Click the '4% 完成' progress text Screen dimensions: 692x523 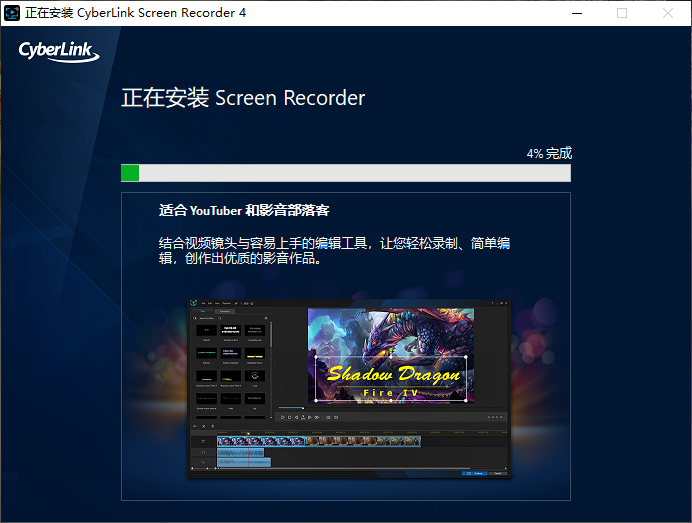pos(549,154)
